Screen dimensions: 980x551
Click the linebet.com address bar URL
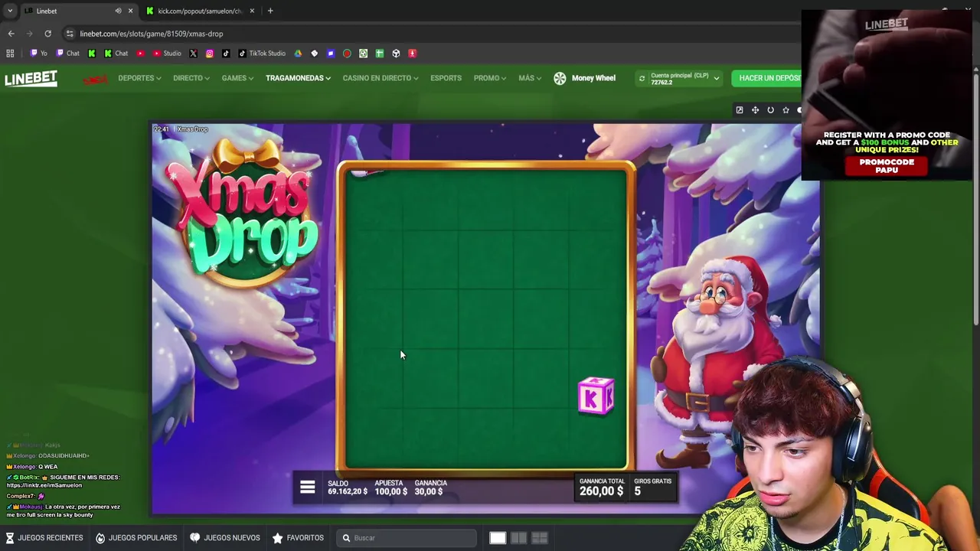pyautogui.click(x=152, y=34)
